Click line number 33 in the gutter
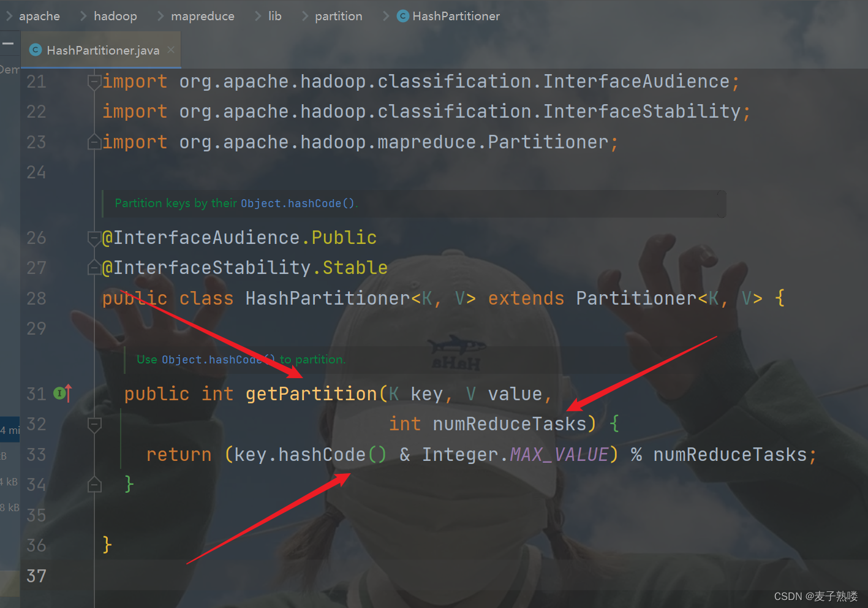The height and width of the screenshot is (608, 868). point(36,455)
